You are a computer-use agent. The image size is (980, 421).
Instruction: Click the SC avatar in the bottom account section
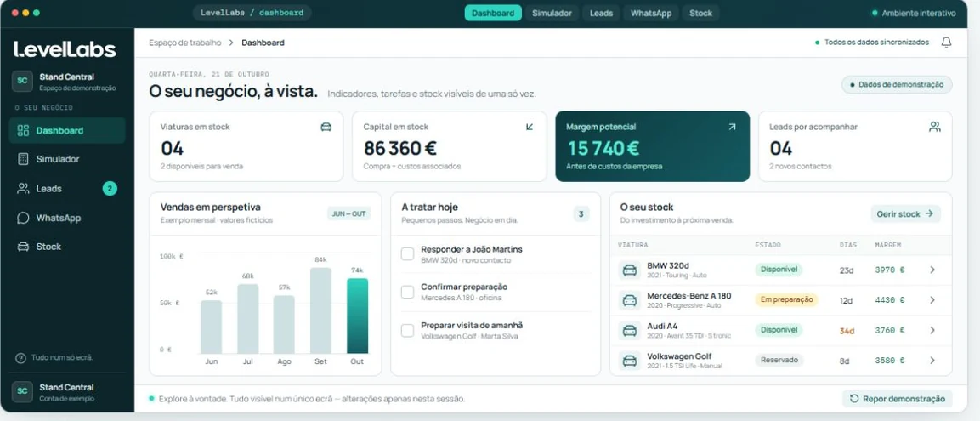tap(22, 391)
